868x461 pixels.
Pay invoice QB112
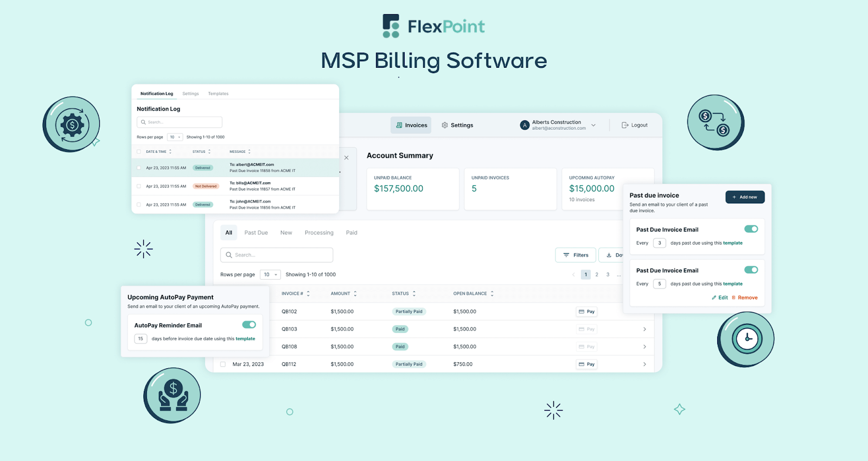click(586, 364)
